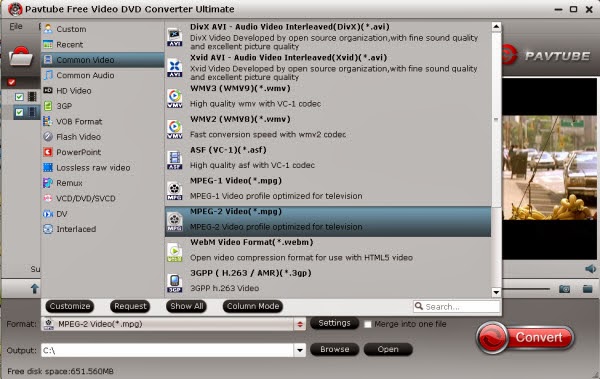
Task: Pick MPEG-1 Video(*.mpg) format title
Action: point(236,181)
